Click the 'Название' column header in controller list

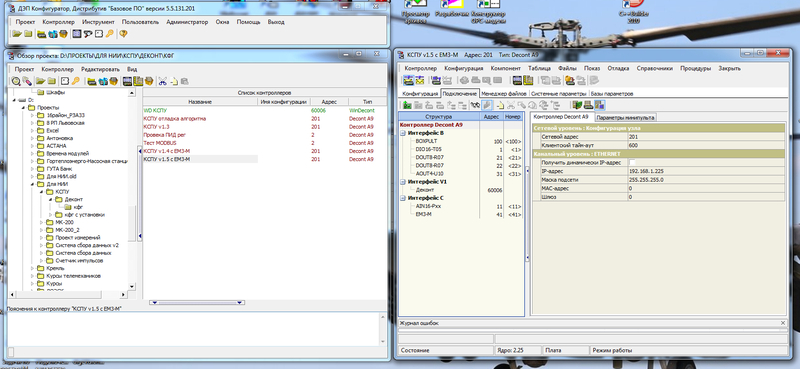pos(200,102)
